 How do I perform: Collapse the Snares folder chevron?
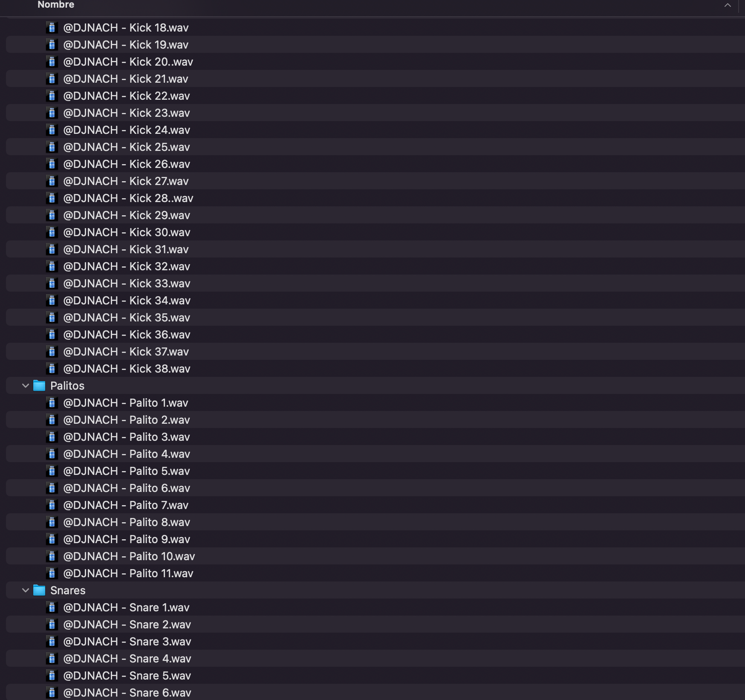(26, 590)
